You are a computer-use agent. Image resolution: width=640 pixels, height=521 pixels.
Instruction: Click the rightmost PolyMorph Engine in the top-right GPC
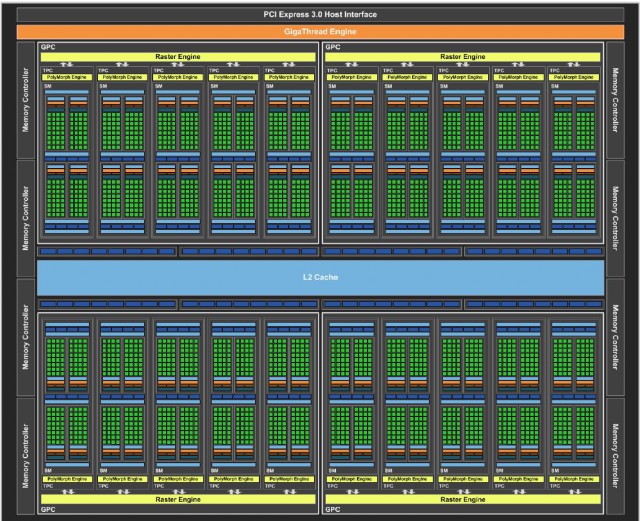tap(573, 77)
